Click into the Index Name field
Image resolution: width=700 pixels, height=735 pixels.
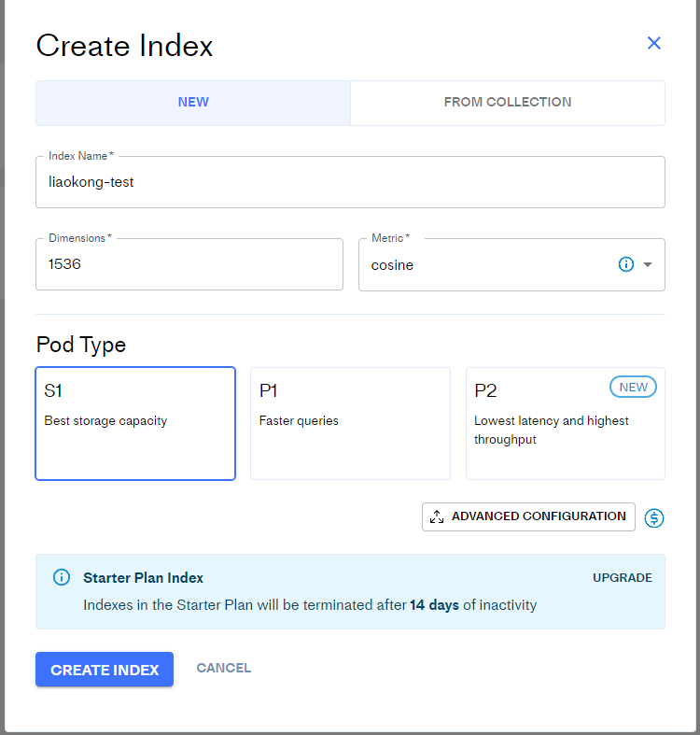pos(350,182)
